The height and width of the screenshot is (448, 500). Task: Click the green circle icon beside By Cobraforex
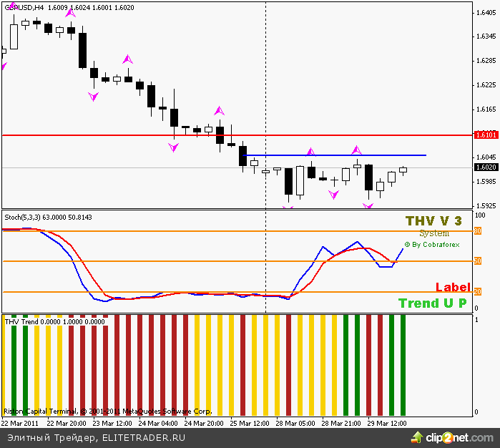pyautogui.click(x=407, y=245)
